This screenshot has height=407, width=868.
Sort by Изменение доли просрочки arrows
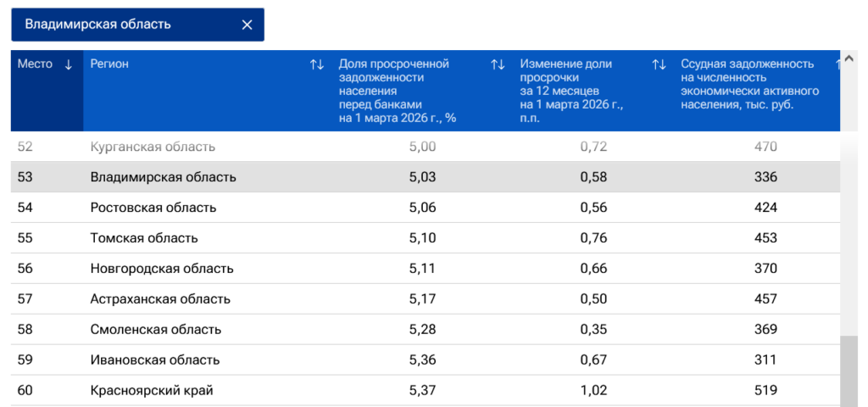(659, 64)
